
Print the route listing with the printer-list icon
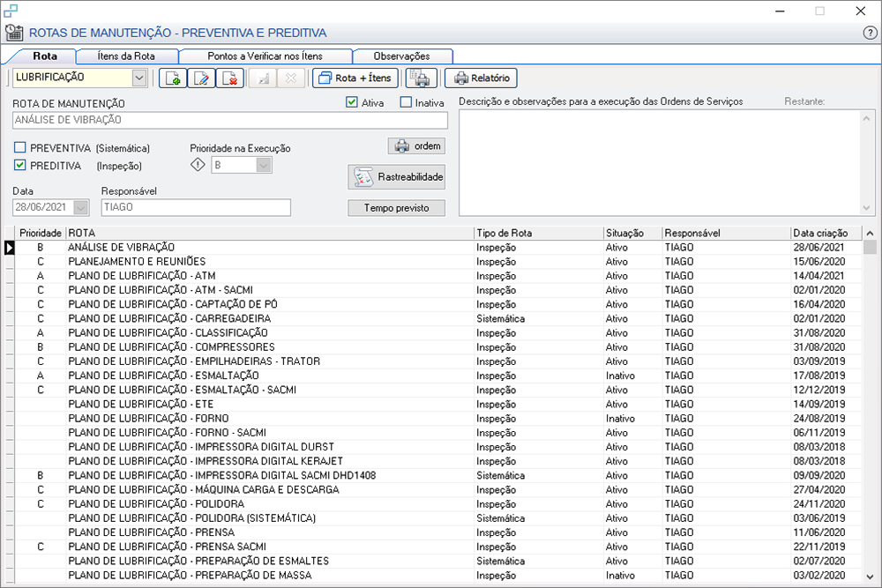click(x=421, y=78)
